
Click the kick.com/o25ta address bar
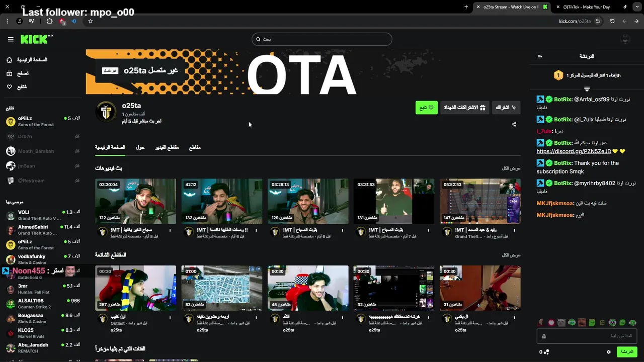575,21
